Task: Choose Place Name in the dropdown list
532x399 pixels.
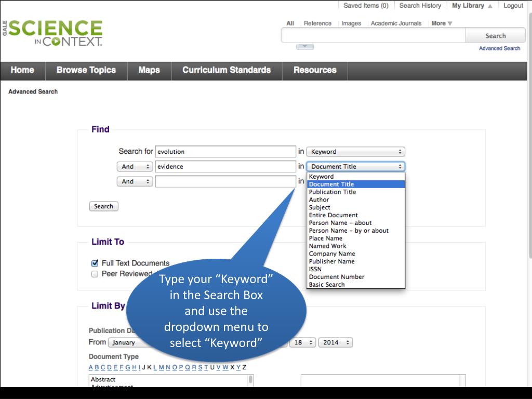Action: pyautogui.click(x=355, y=238)
